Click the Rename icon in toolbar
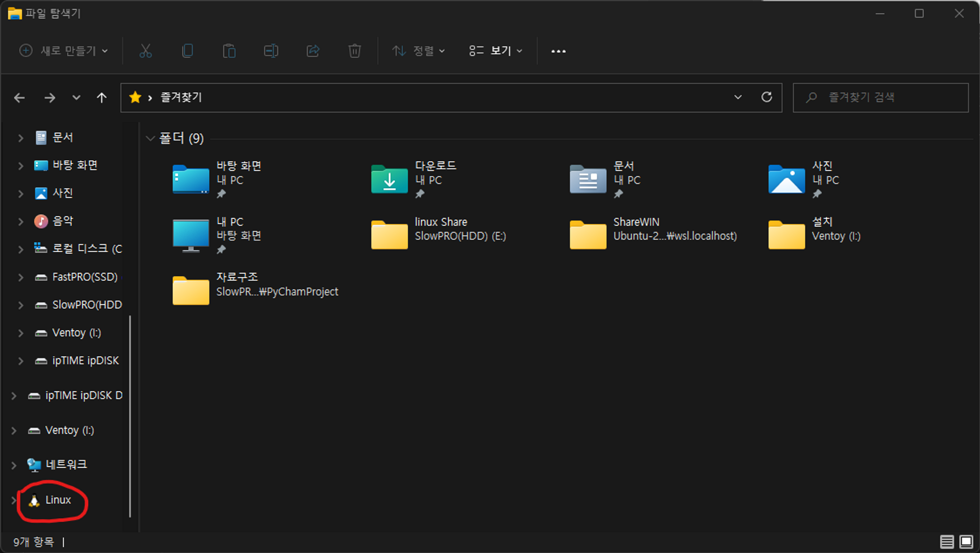The image size is (980, 553). (x=271, y=51)
